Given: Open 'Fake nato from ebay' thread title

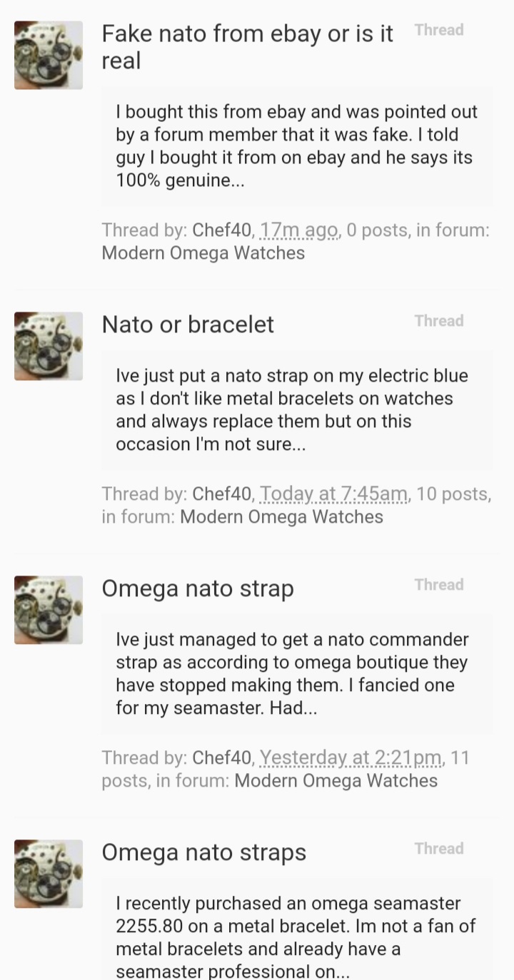Looking at the screenshot, I should coord(247,34).
